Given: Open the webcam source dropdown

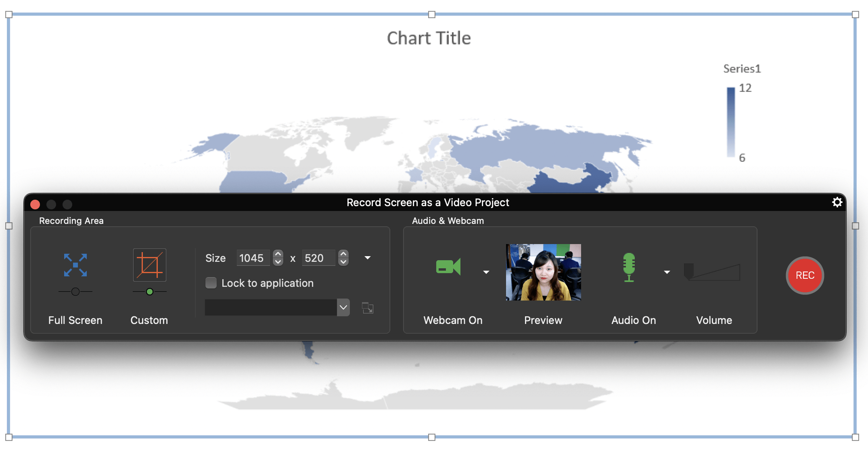Looking at the screenshot, I should 486,272.
